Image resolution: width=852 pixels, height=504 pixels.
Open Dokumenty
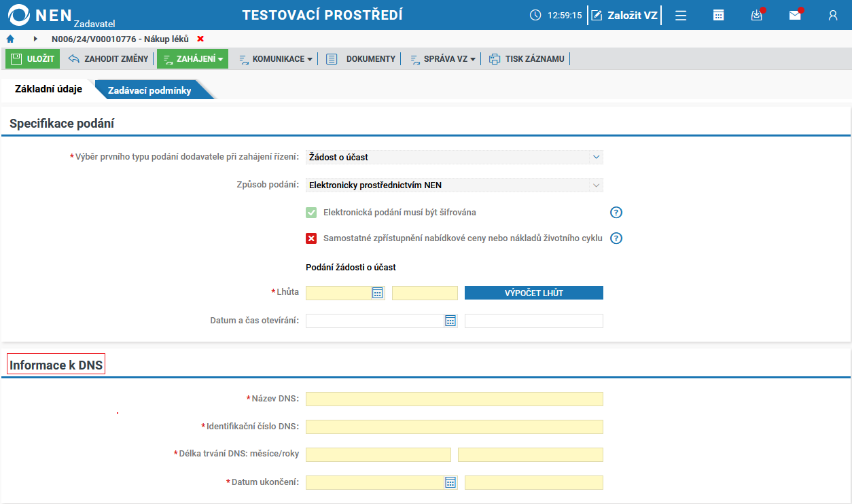361,59
